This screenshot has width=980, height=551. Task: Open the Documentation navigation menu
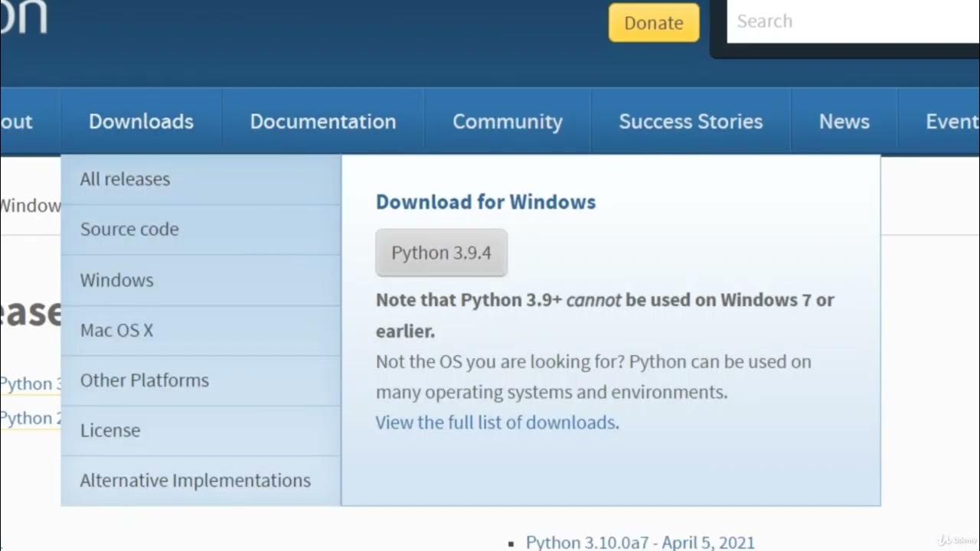pyautogui.click(x=323, y=122)
